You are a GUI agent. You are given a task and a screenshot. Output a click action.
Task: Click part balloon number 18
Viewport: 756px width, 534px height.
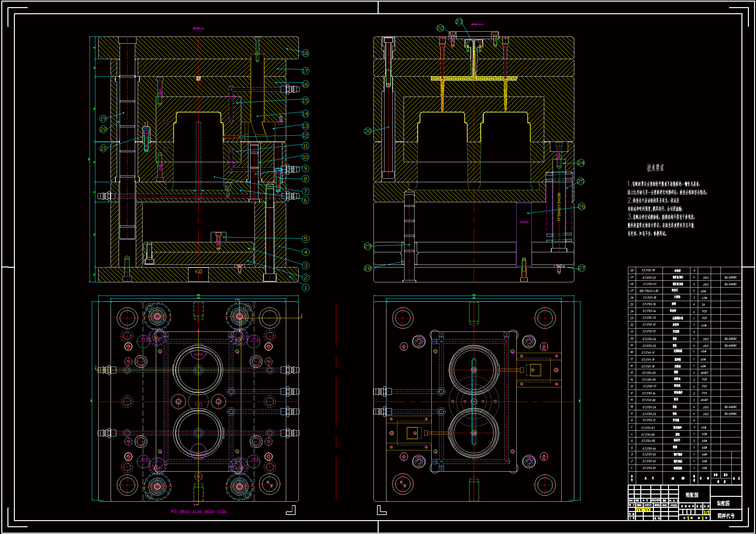[x=305, y=53]
